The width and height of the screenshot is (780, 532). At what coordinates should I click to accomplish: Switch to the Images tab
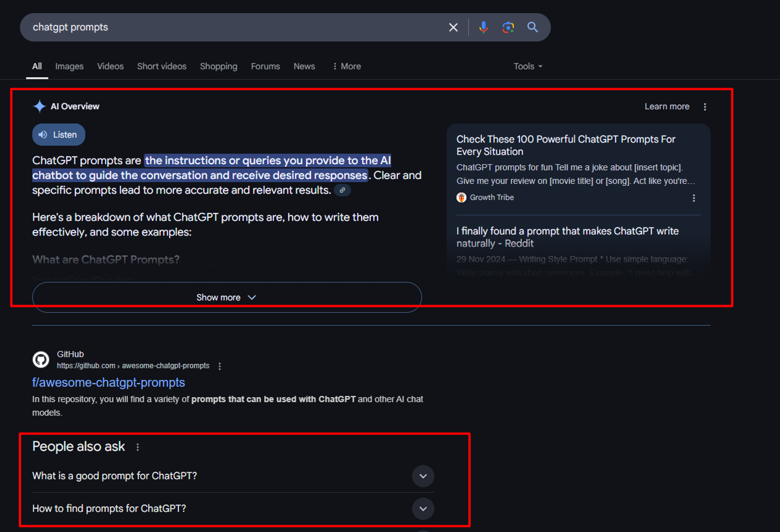pyautogui.click(x=69, y=66)
